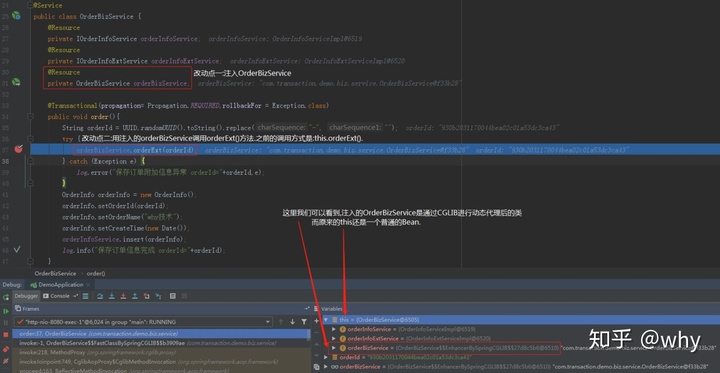Select the orderId variable row
This screenshot has width=720, height=373.
coord(520,357)
